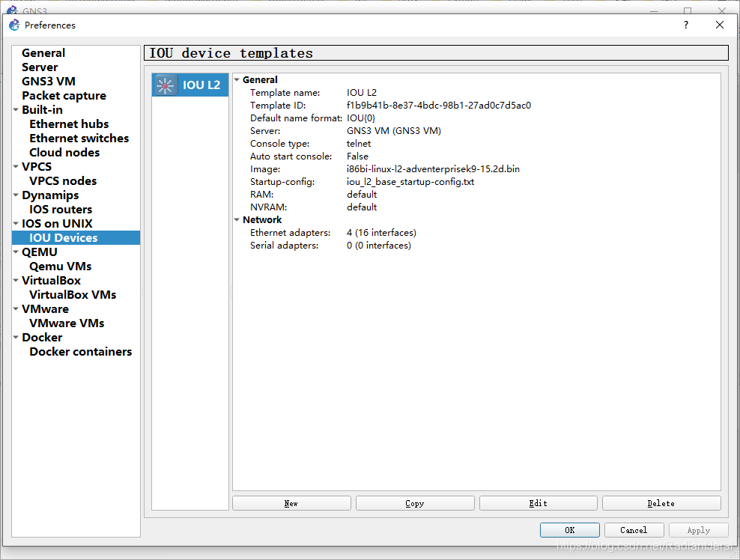740x560 pixels.
Task: Collapse the QEMU tree section
Action: [x=16, y=252]
